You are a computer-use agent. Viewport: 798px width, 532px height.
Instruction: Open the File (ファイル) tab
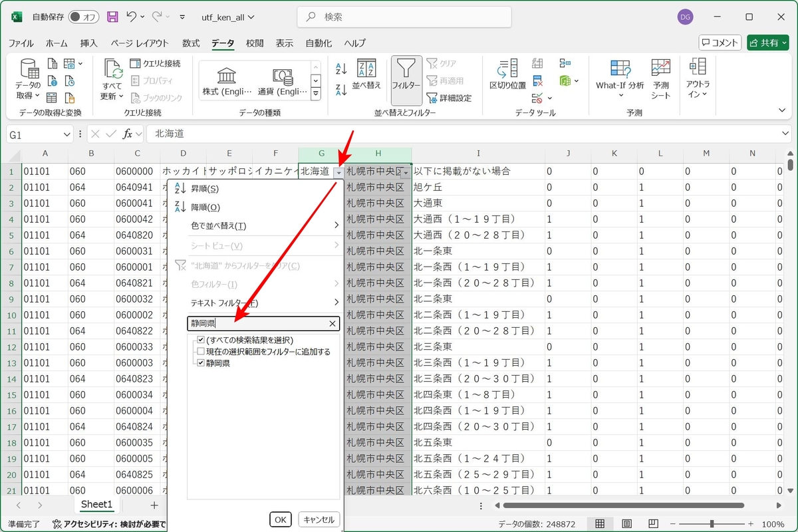point(21,43)
